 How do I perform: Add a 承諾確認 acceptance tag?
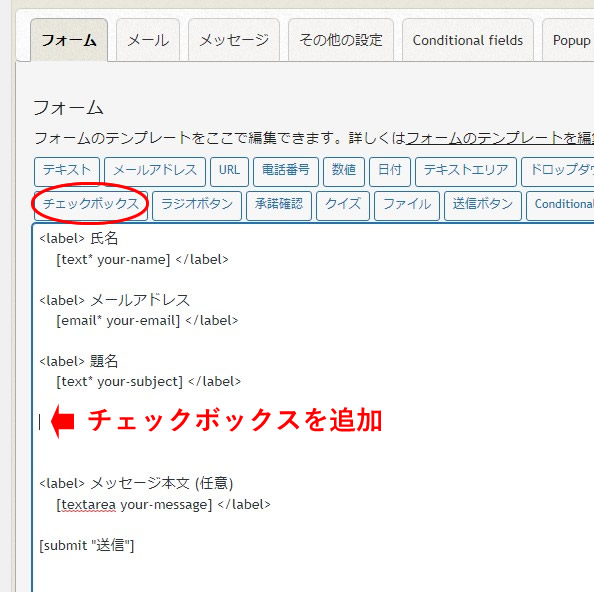[x=279, y=206]
